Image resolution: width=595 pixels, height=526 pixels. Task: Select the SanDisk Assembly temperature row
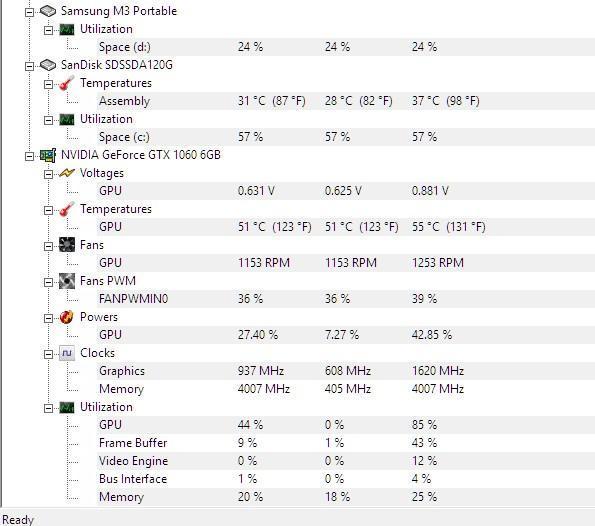(x=346, y=101)
